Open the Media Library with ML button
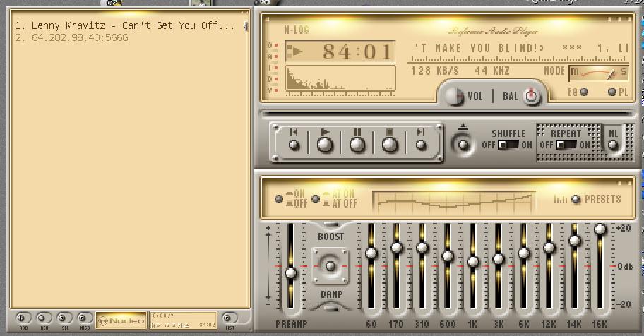The width and height of the screenshot is (644, 336). pos(613,145)
